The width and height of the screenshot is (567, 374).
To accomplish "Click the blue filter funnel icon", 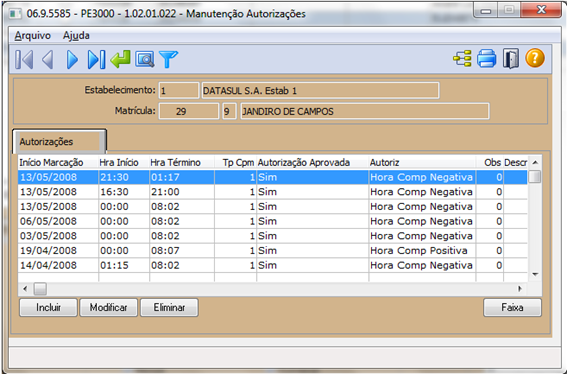I will pyautogui.click(x=169, y=59).
